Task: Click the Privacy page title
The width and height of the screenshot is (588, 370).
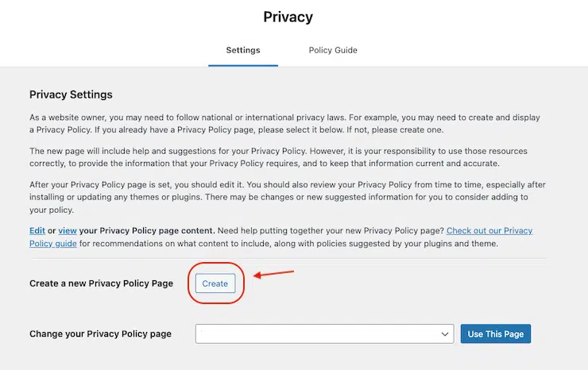Action: pos(288,17)
